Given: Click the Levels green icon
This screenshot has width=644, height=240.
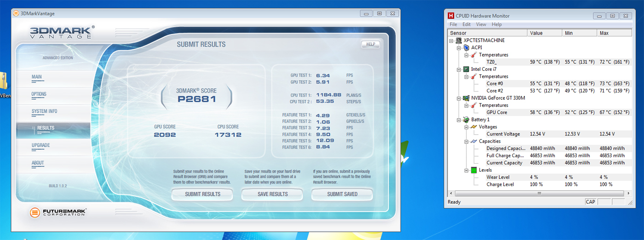Looking at the screenshot, I should [474, 170].
